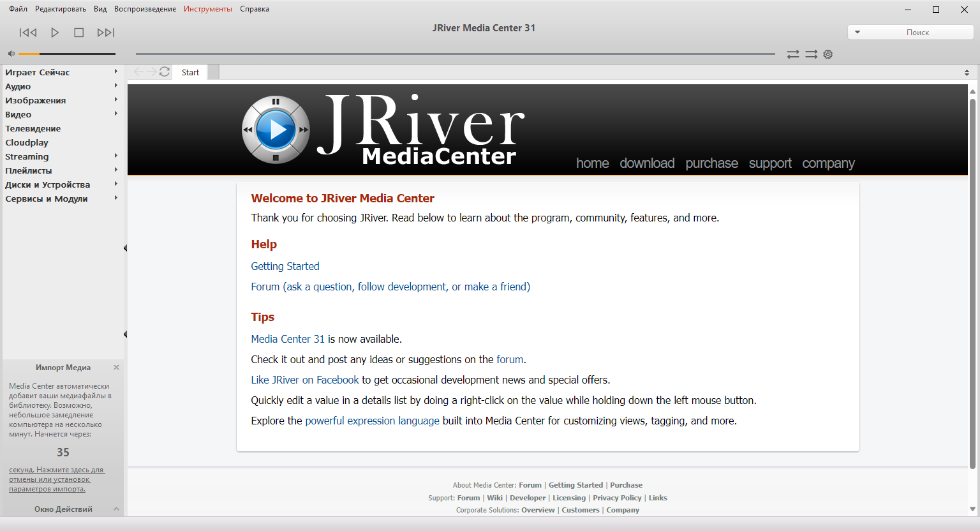
Task: Mute audio via the speaker icon
Action: 11,54
